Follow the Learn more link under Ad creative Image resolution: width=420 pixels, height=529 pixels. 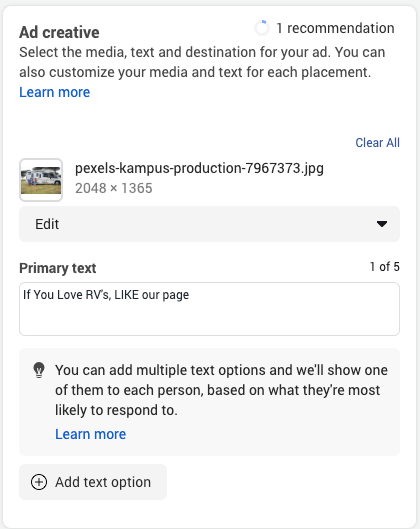point(55,92)
